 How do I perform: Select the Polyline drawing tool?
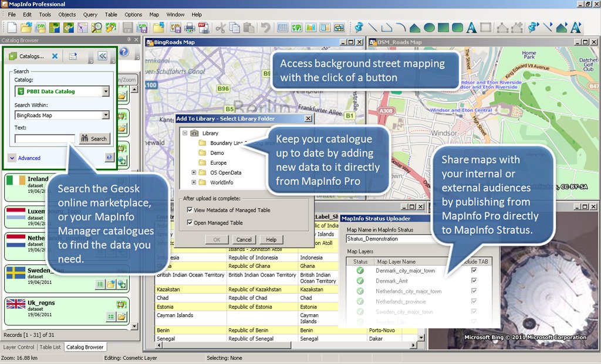pos(387,28)
